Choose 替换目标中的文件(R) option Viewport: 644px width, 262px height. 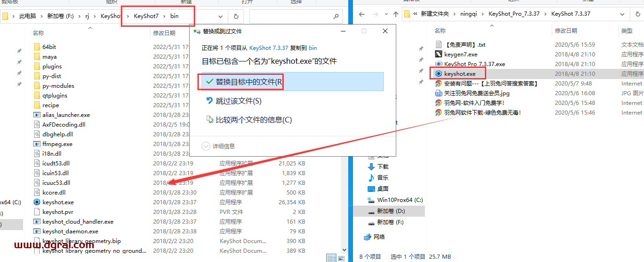click(249, 82)
